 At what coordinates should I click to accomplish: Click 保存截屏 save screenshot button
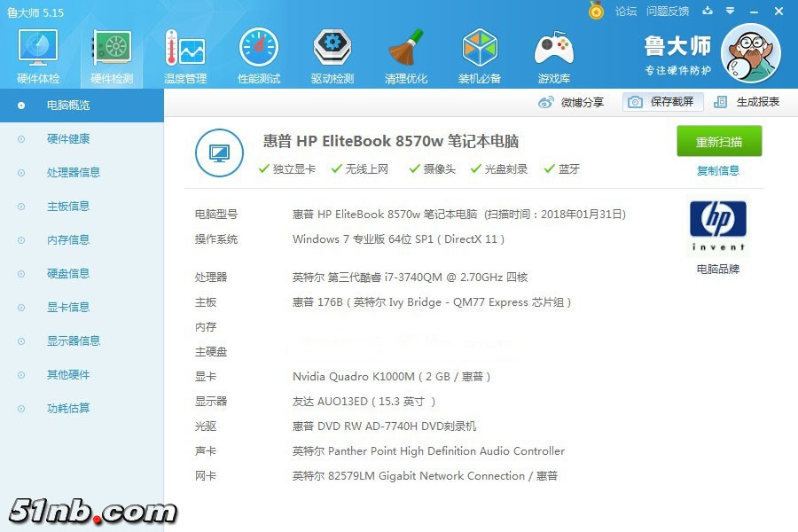pos(662,102)
